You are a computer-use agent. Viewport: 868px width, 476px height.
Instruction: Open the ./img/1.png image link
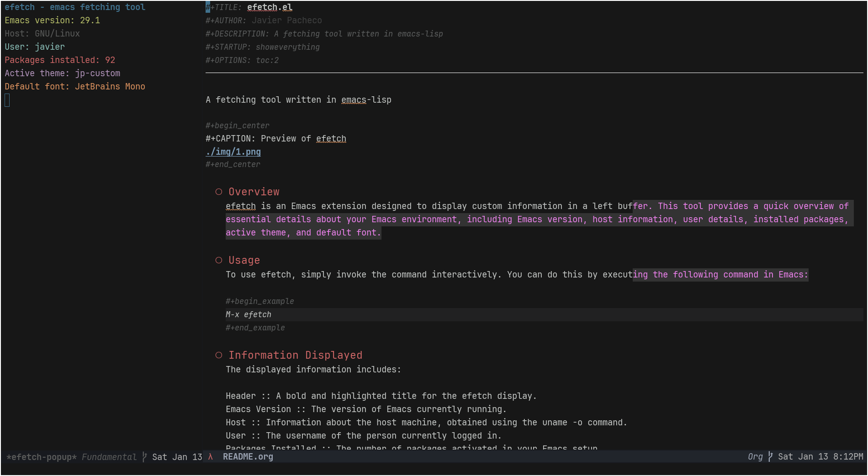[233, 152]
